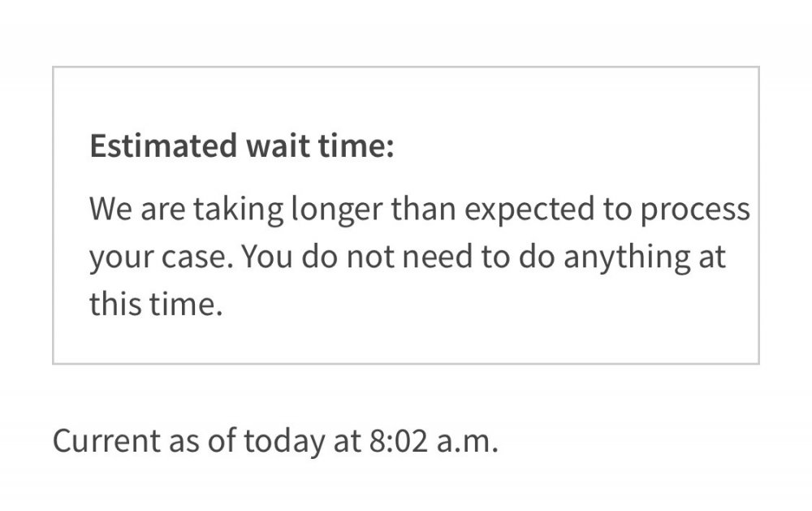Click the bold word "wait" in heading

(x=277, y=145)
